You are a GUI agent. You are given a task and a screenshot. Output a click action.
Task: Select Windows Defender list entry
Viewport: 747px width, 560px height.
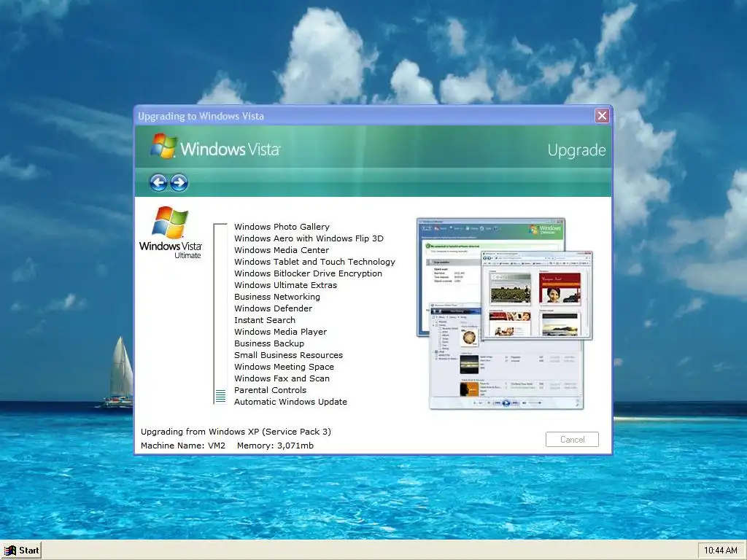273,308
